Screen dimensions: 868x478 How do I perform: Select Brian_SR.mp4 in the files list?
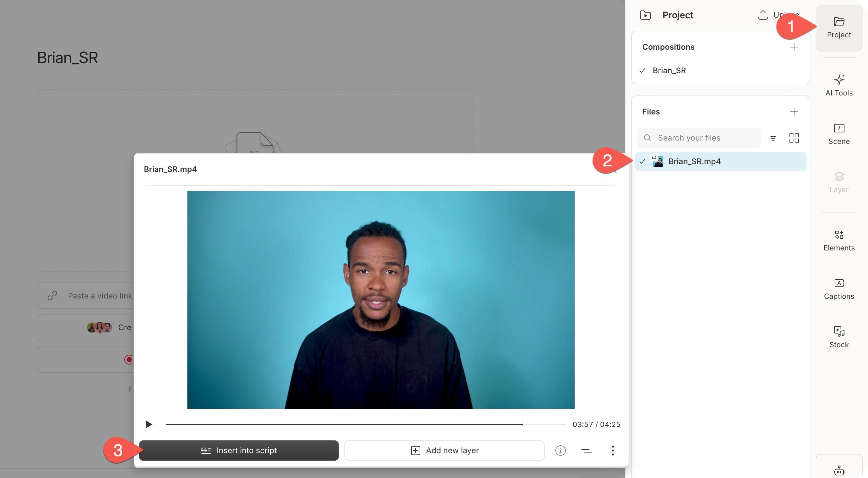click(x=694, y=162)
